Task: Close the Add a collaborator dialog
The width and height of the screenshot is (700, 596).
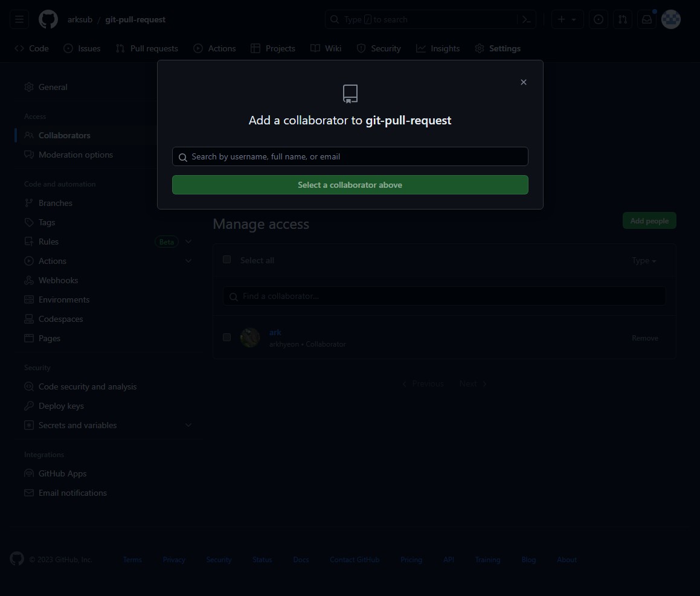Action: coord(524,82)
